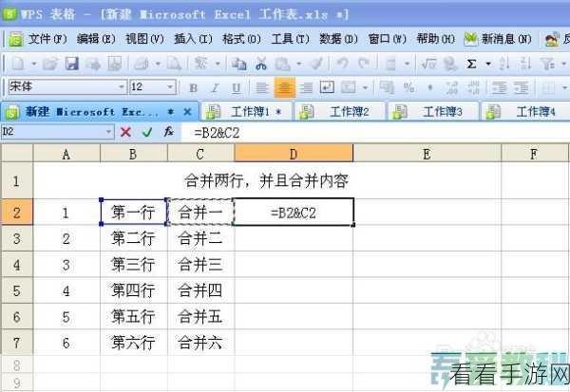Viewport: 570px width, 392px height.
Task: Decrease indent icon
Action: tap(500, 87)
